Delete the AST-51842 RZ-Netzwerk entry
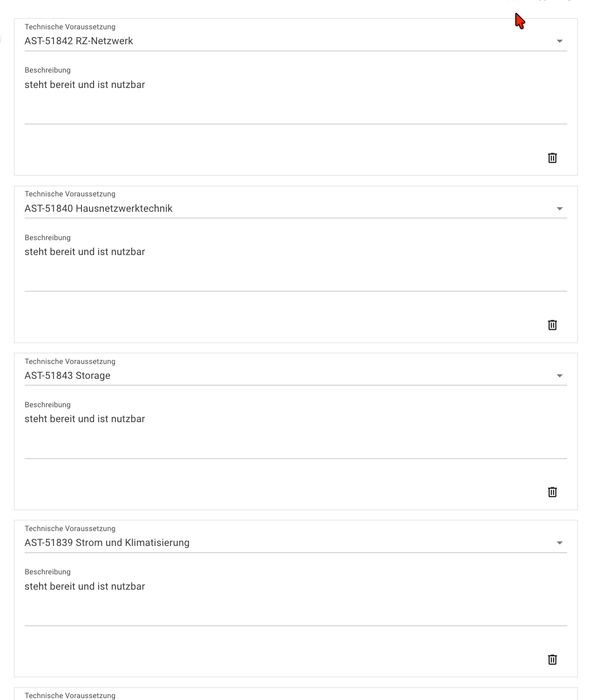The height and width of the screenshot is (700, 597). click(552, 158)
